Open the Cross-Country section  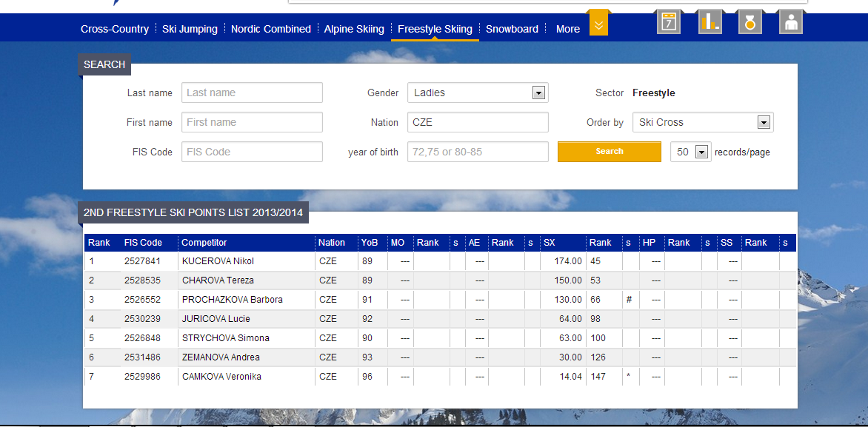coord(115,29)
